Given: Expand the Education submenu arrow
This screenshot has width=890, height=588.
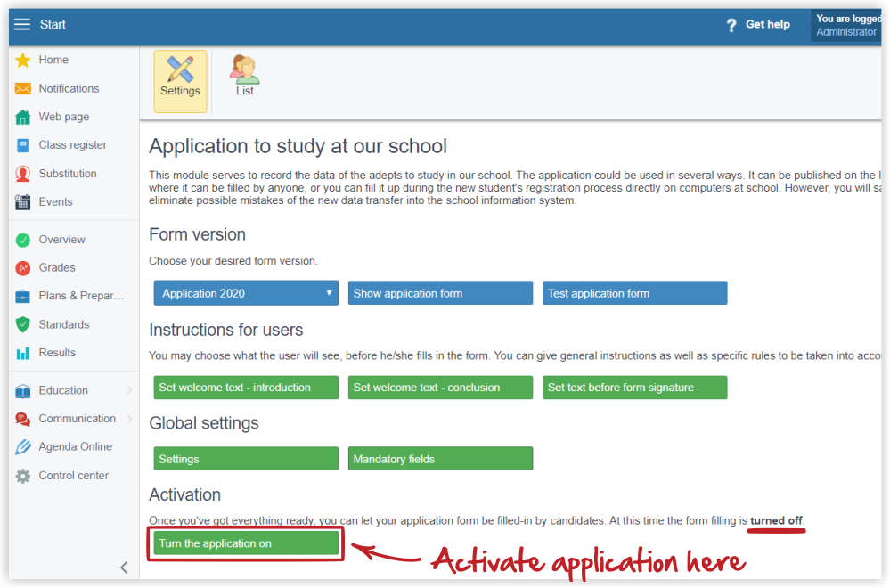Looking at the screenshot, I should pos(129,390).
